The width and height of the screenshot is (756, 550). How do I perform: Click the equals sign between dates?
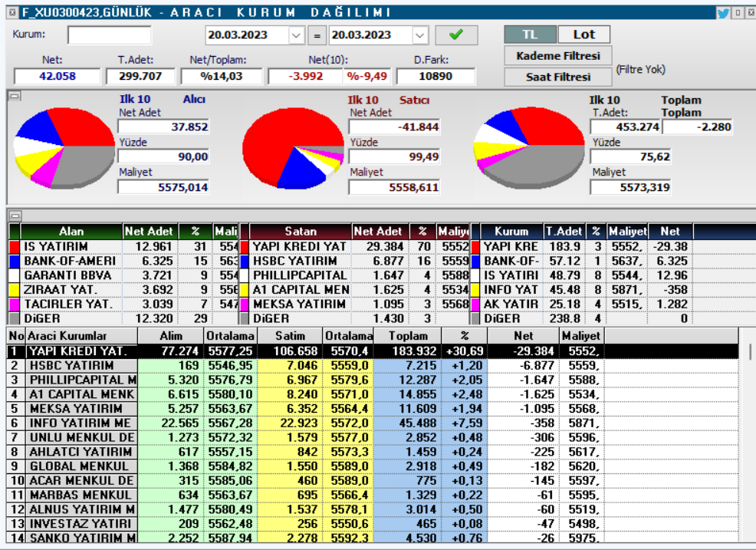[317, 36]
